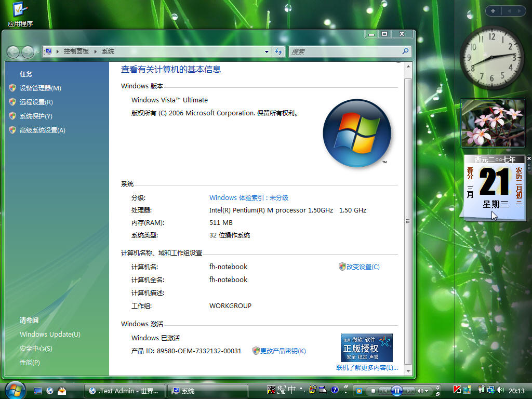532x399 pixels.
Task: Open 安全中心(S) link
Action: coord(36,349)
